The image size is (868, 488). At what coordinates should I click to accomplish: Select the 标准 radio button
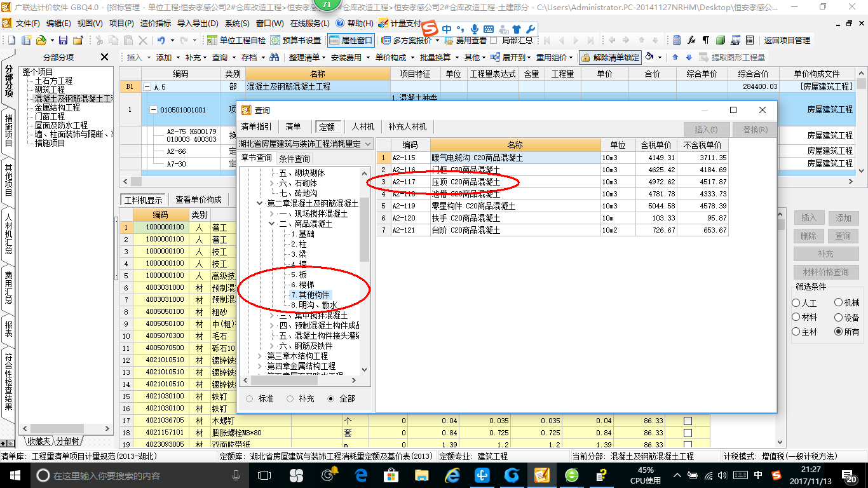[248, 398]
